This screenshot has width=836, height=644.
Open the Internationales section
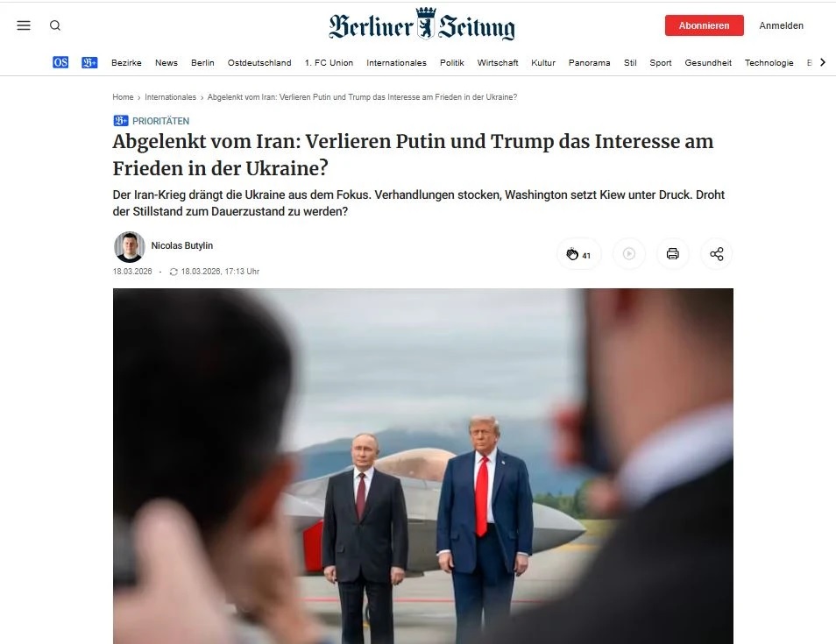point(396,63)
